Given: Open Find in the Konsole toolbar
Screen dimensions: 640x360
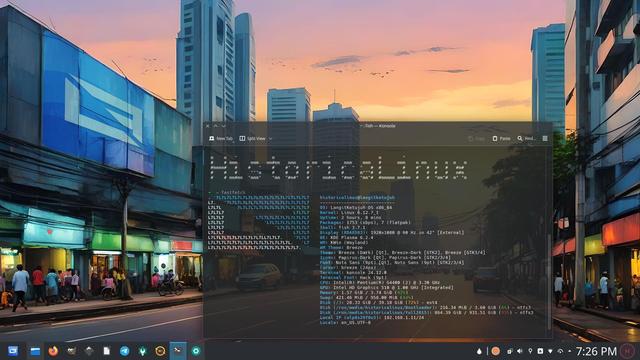Looking at the screenshot, I should coord(526,139).
